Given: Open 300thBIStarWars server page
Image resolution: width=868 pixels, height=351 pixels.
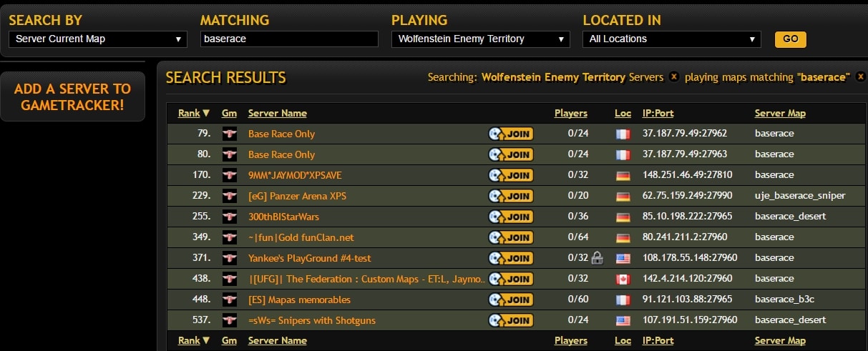Looking at the screenshot, I should coord(285,217).
